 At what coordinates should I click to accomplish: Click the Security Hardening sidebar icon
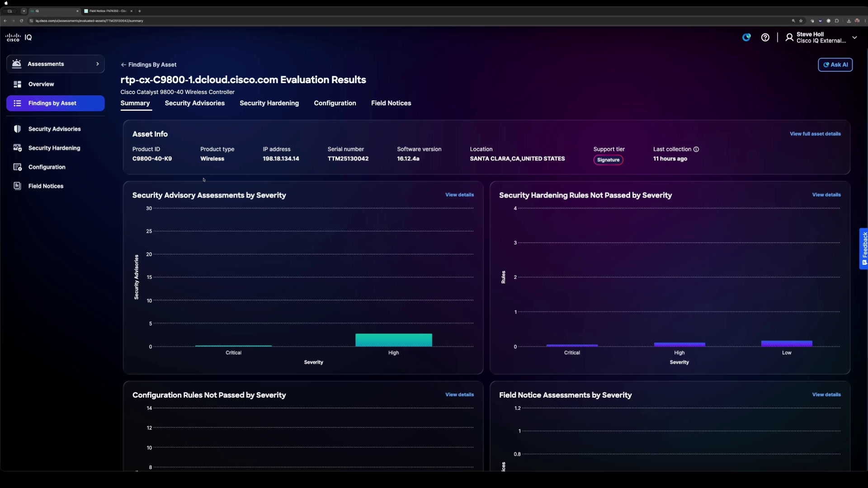pos(17,148)
